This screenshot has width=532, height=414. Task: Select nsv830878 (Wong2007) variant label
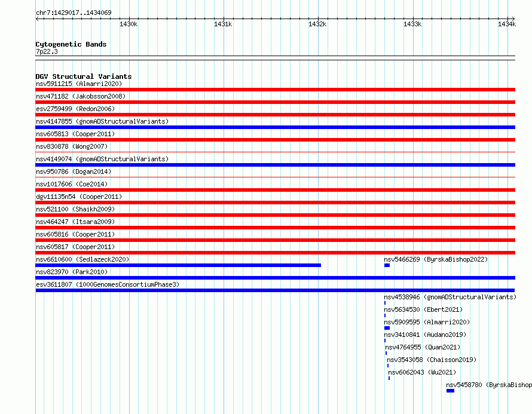(x=72, y=146)
